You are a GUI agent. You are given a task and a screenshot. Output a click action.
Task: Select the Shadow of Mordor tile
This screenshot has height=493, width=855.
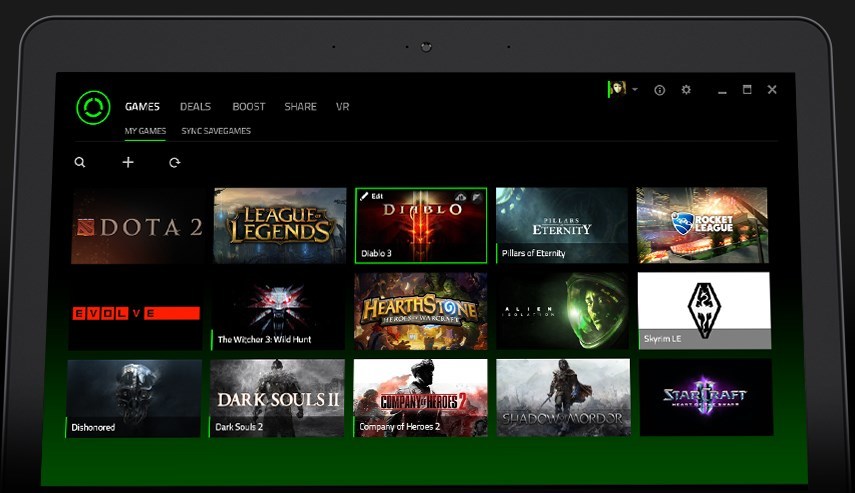click(563, 398)
